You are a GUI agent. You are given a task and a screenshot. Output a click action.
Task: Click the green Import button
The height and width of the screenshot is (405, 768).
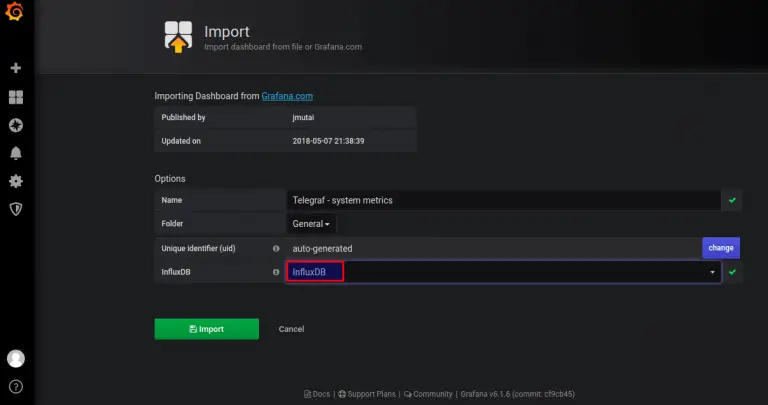(x=206, y=329)
